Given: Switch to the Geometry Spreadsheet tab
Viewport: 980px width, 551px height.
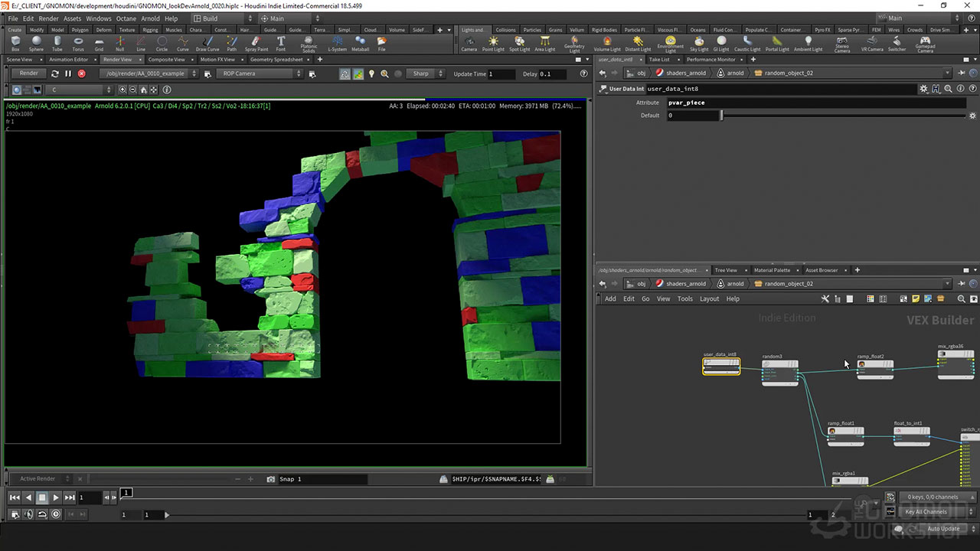Looking at the screenshot, I should coord(276,59).
